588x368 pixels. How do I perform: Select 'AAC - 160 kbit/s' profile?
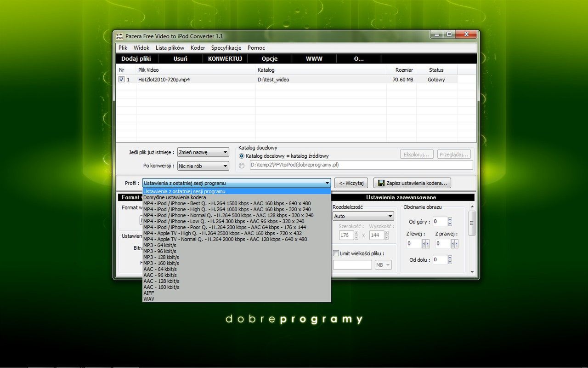pos(237,287)
